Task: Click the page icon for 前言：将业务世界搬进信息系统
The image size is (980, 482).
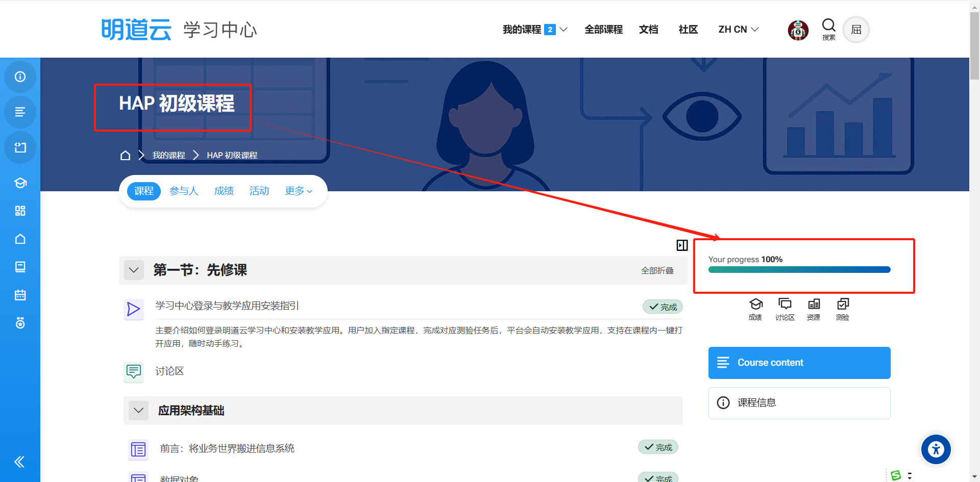Action: pyautogui.click(x=138, y=449)
